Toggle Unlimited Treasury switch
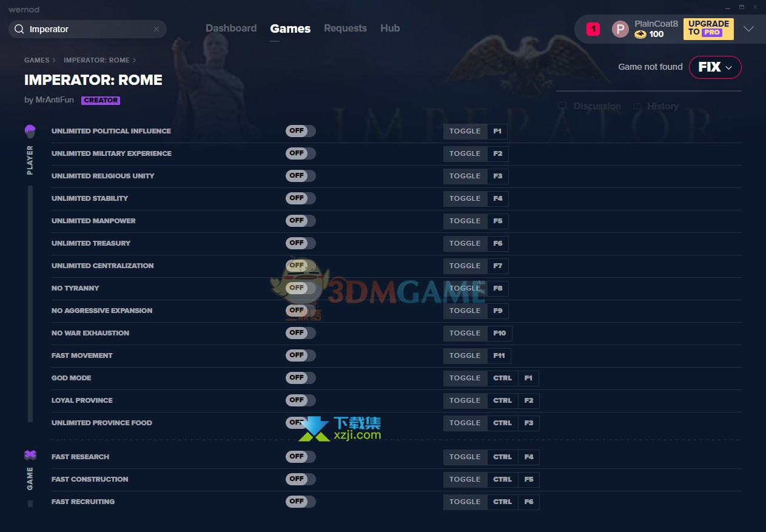The width and height of the screenshot is (766, 532). click(x=301, y=243)
